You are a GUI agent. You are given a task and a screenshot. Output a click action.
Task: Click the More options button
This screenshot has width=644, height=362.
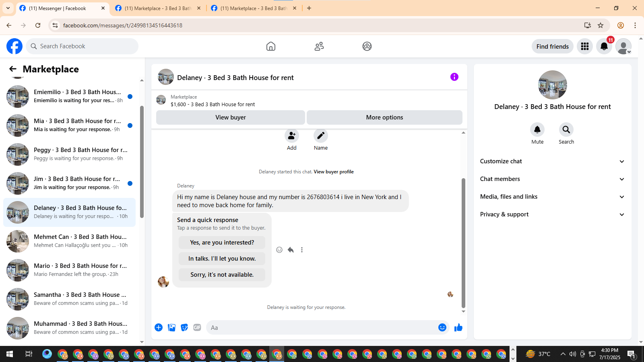coord(384,117)
